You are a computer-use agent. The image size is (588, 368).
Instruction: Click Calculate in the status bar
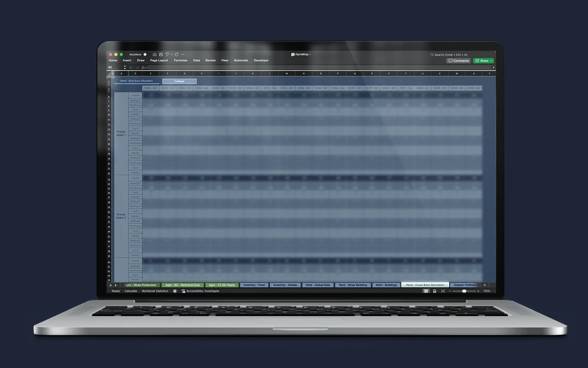click(131, 291)
